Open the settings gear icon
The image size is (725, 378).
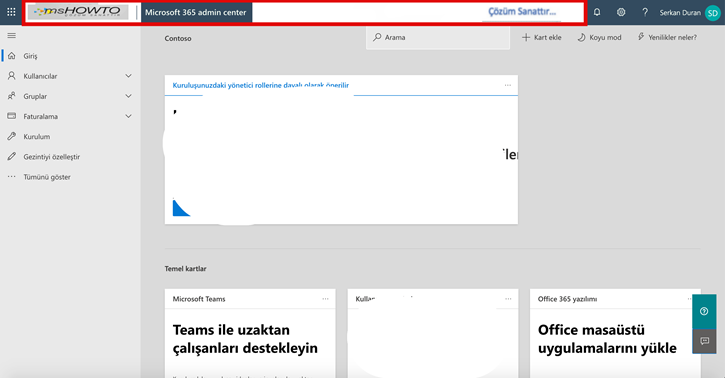[621, 12]
